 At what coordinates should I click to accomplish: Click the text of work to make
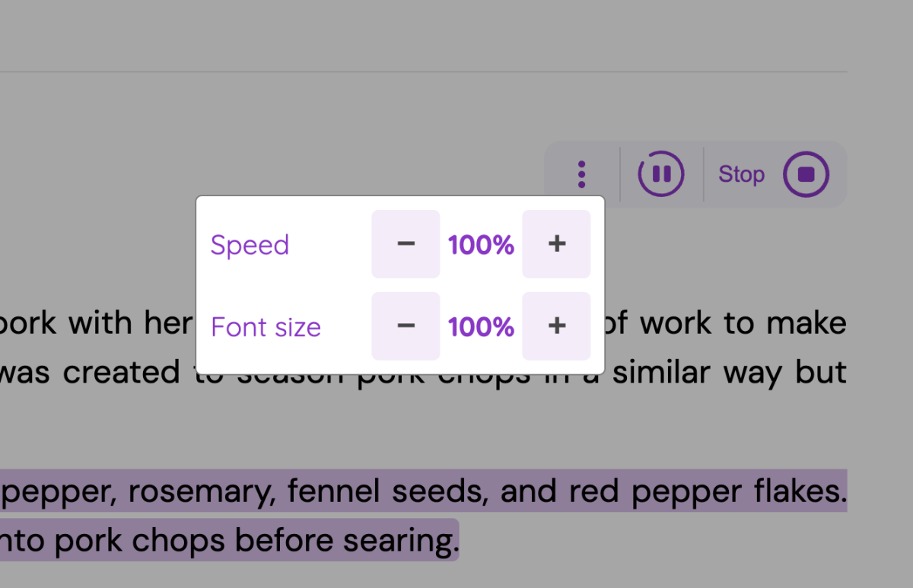click(x=729, y=324)
